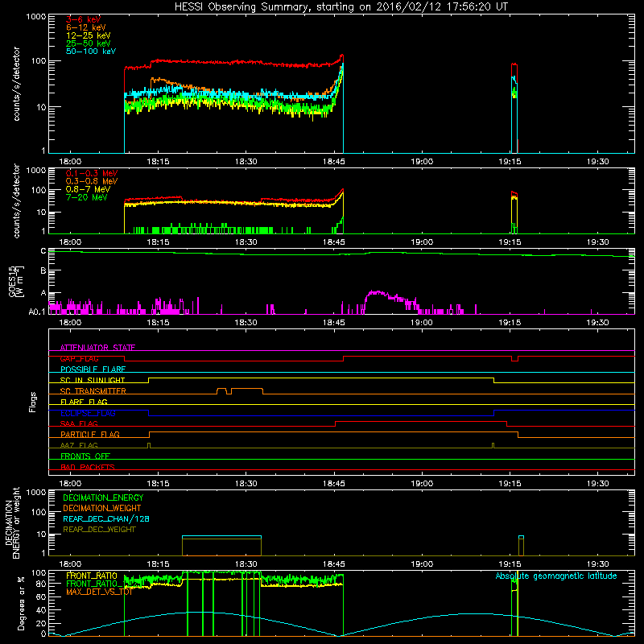This screenshot has width=644, height=644.
Task: Select the '0.3-0.8 MeV' legend label
Action: [x=92, y=181]
